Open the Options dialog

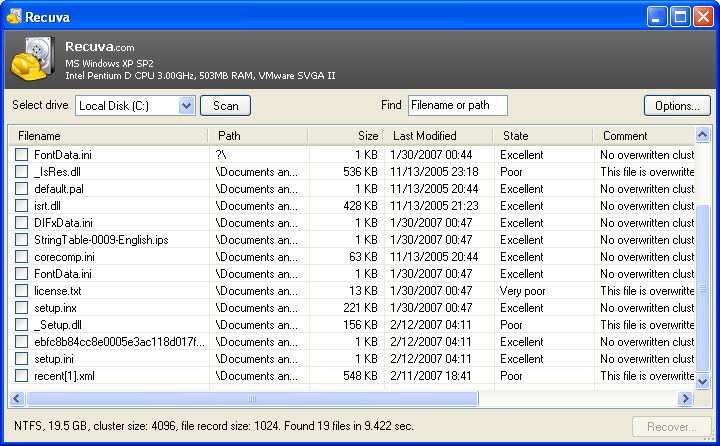pyautogui.click(x=677, y=106)
